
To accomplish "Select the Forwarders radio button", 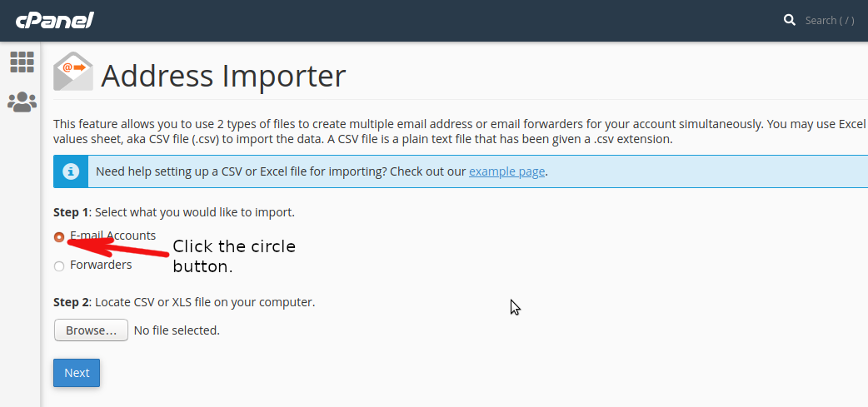I will point(58,266).
